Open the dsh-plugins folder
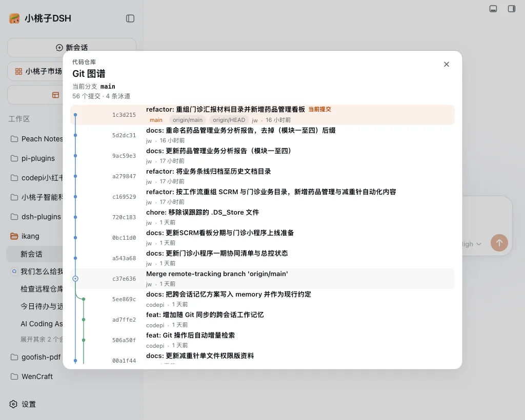 [35, 217]
